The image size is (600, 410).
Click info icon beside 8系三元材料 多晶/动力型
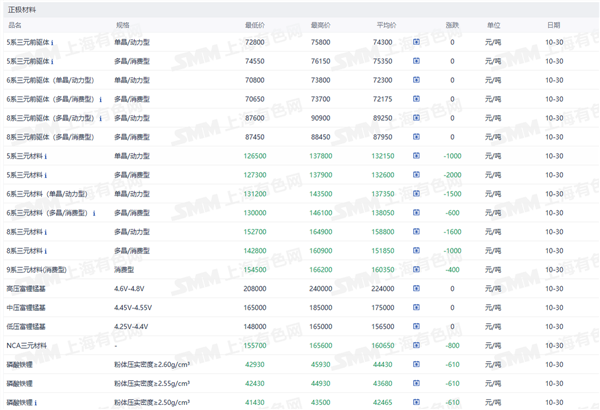click(x=46, y=232)
